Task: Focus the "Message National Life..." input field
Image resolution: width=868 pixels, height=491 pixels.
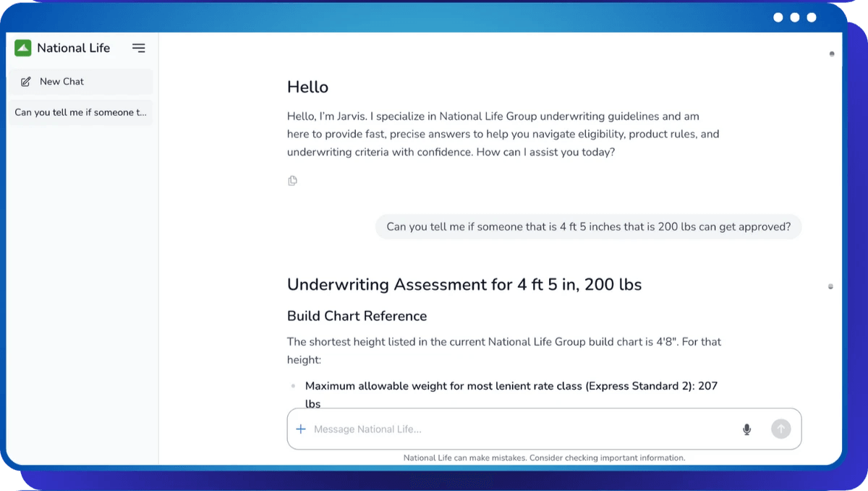Action: 521,429
